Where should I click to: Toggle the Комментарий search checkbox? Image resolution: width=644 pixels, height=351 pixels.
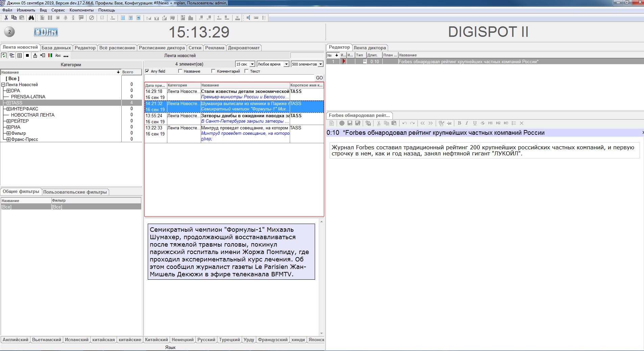coord(213,71)
